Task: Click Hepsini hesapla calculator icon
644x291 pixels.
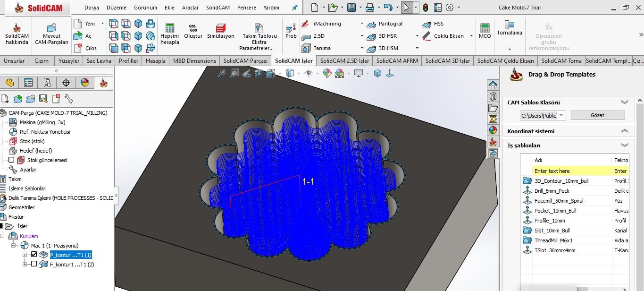Action: 169,28
